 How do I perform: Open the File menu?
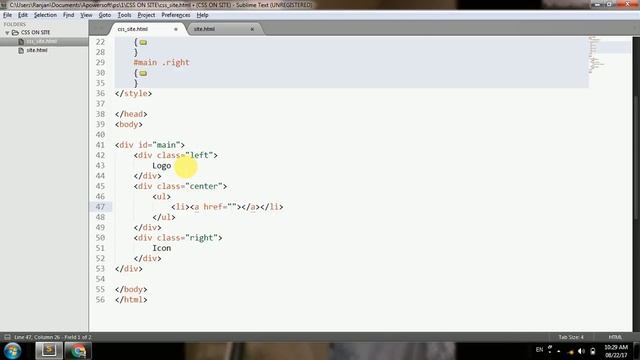coord(7,15)
